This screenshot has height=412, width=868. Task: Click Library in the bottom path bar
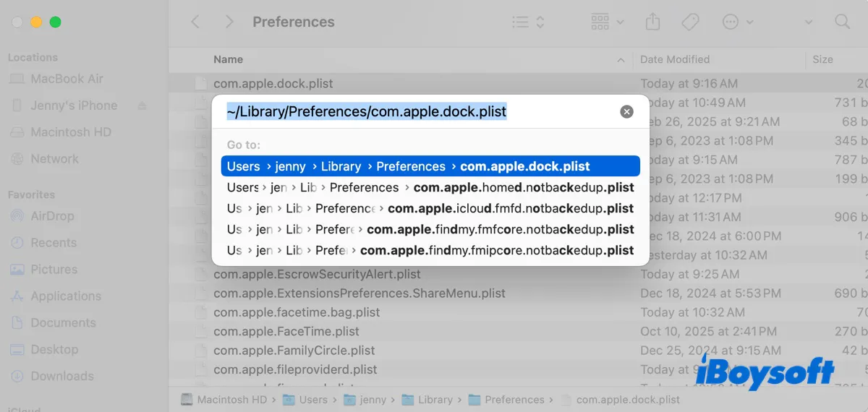[435, 400]
